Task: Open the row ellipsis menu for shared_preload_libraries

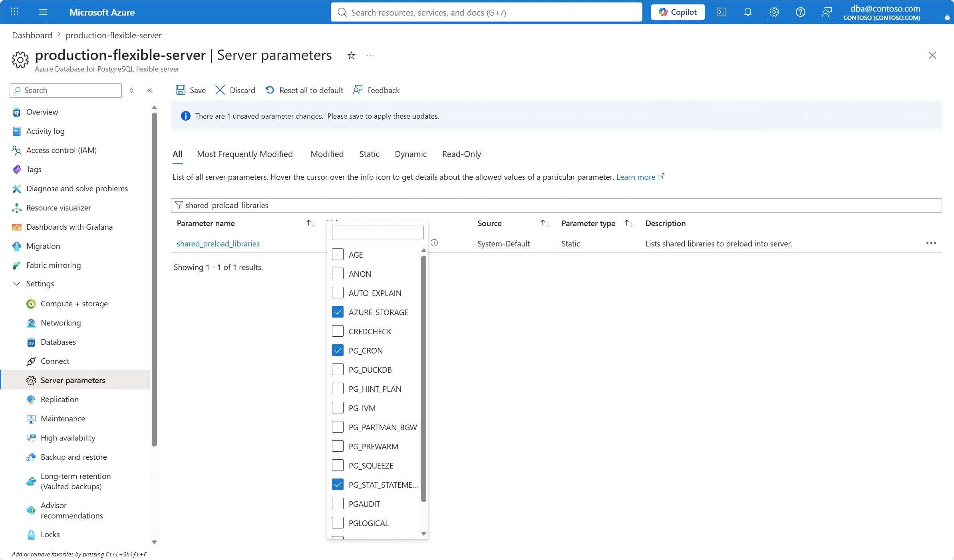Action: [x=931, y=243]
